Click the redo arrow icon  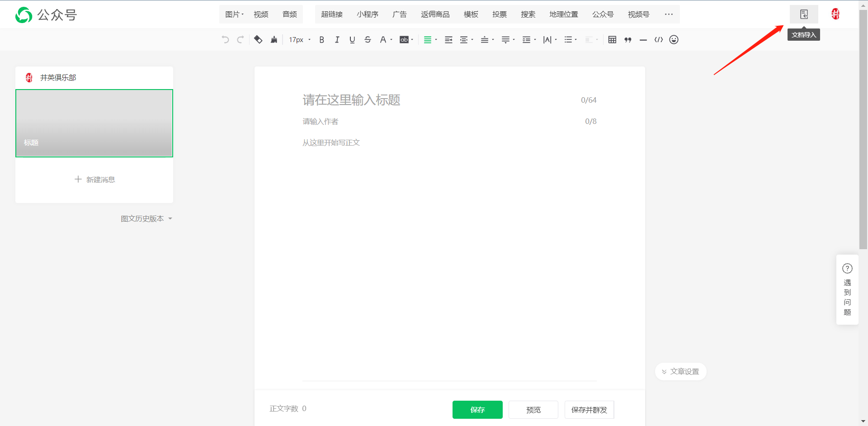pyautogui.click(x=241, y=40)
